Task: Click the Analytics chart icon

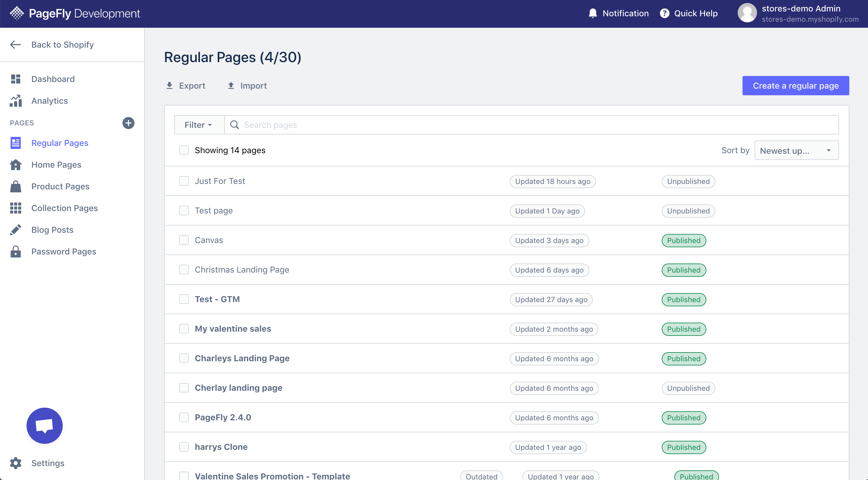Action: tap(15, 101)
